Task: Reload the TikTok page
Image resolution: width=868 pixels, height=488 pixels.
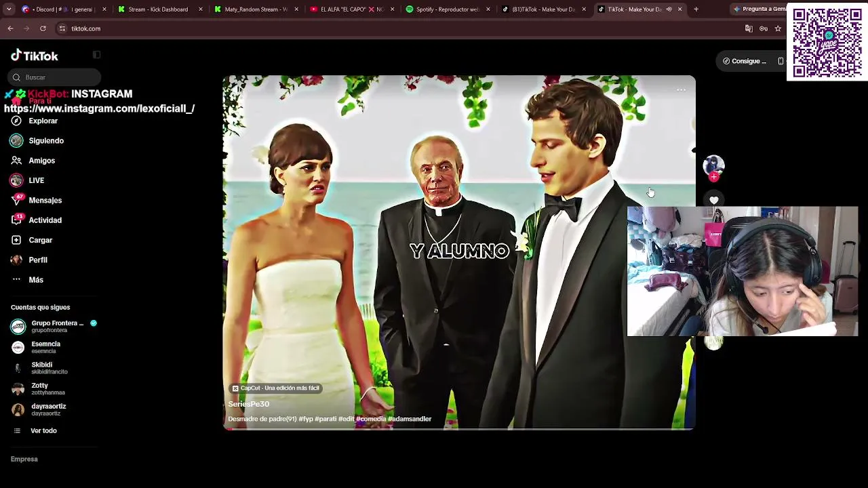Action: point(43,28)
